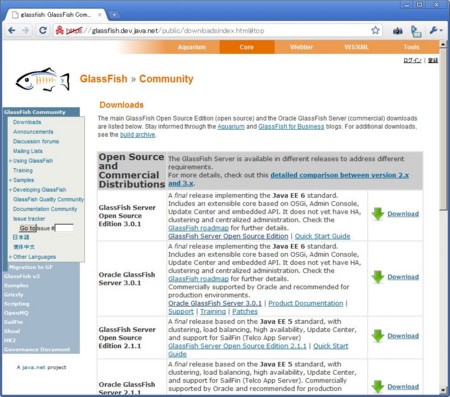Screen dimensions: 450x397
Task: Click the browser back arrow
Action: [x=12, y=30]
